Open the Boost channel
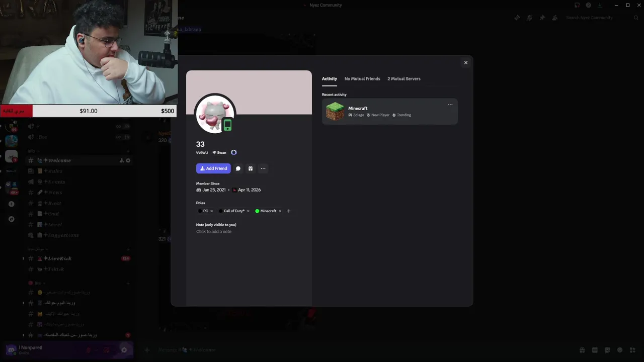644x362 pixels. [x=78, y=203]
